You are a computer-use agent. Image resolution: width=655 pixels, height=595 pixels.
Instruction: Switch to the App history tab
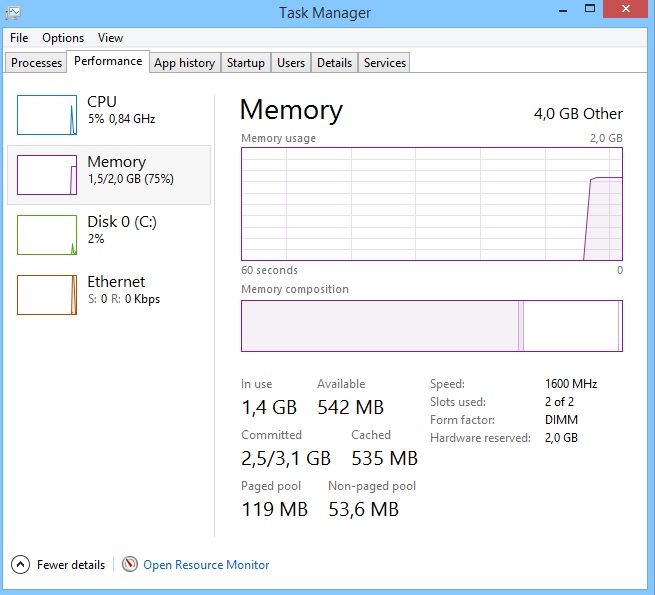185,63
